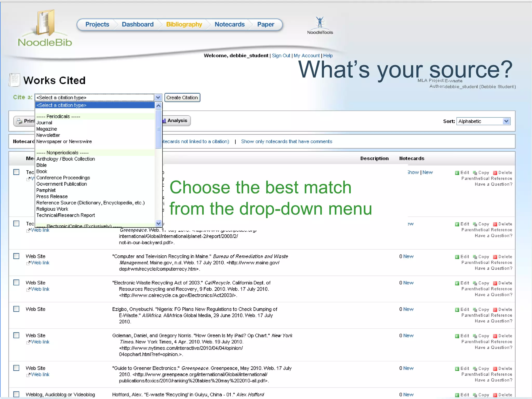This screenshot has width=532, height=399.
Task: Check the box for Ezigbo AllAfrica citation
Action: pyautogui.click(x=16, y=309)
